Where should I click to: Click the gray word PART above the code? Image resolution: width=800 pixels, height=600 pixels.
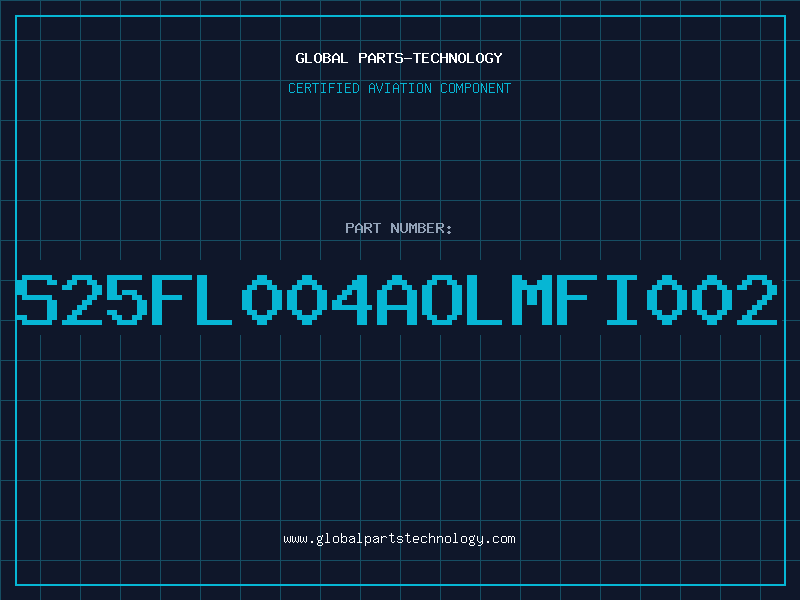363,228
